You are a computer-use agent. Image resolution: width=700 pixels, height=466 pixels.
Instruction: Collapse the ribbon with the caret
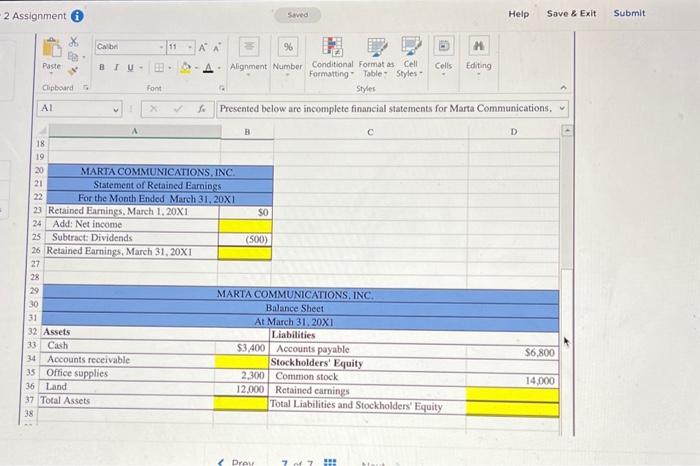pyautogui.click(x=563, y=87)
